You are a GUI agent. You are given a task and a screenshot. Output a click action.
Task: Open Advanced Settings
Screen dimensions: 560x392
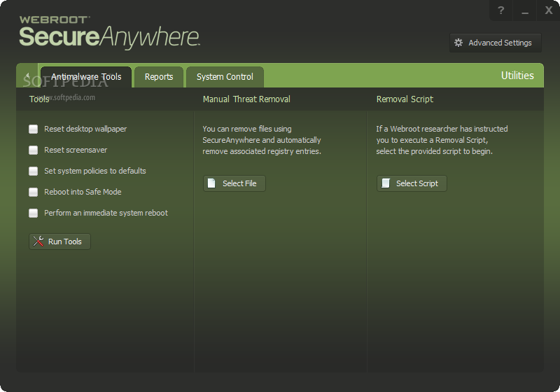pyautogui.click(x=496, y=43)
